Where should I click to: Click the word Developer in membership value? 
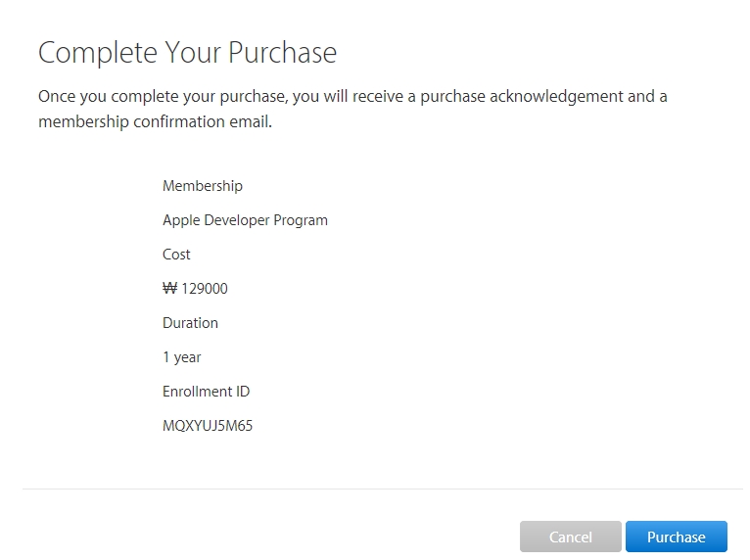[x=237, y=220]
